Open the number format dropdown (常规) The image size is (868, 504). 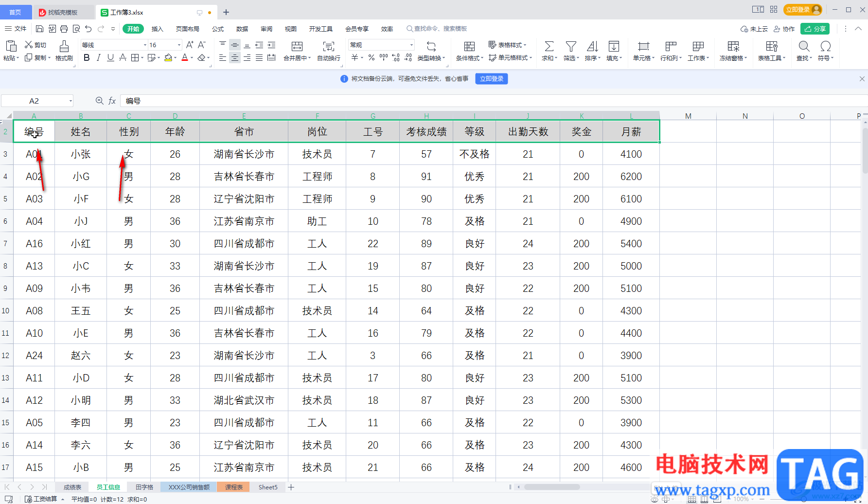411,45
